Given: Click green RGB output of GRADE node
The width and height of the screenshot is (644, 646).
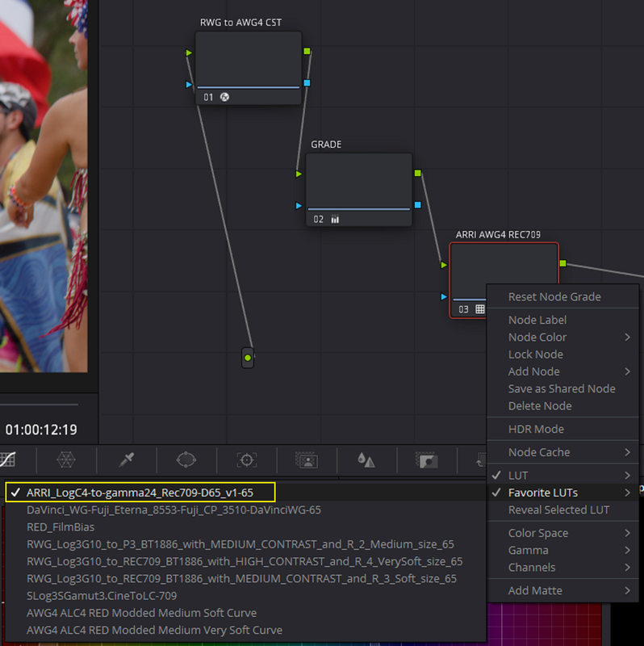Looking at the screenshot, I should point(417,173).
